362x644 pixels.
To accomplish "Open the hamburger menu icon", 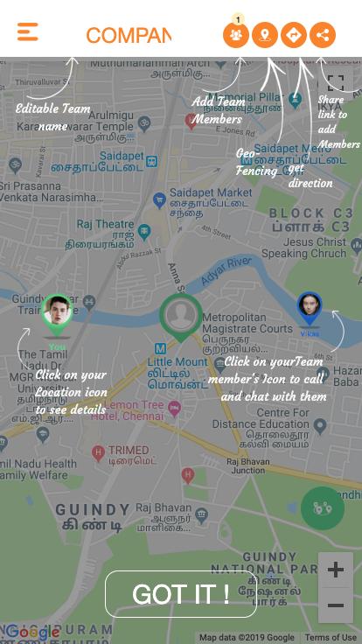I will [28, 32].
